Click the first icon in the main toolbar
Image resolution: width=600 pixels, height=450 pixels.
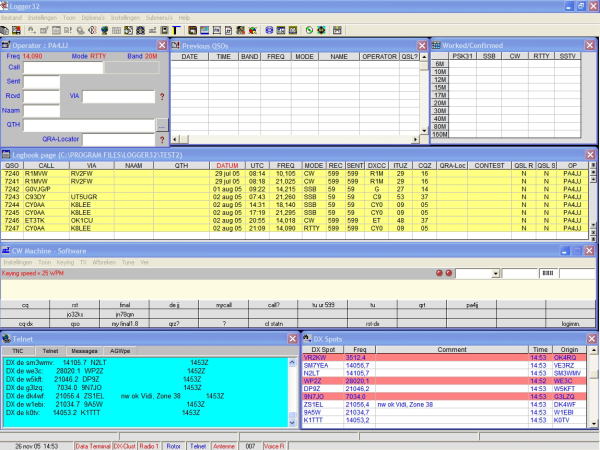pos(7,30)
